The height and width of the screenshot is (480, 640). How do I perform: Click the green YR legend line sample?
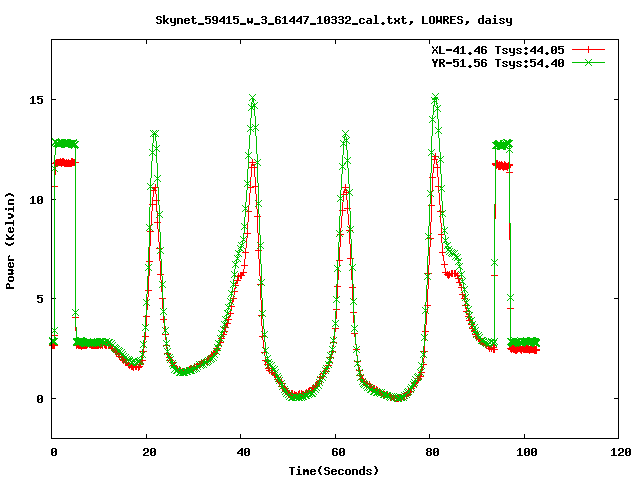[x=588, y=62]
